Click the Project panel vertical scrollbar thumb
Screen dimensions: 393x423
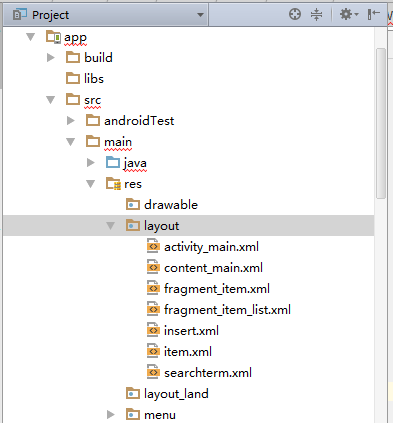[381, 123]
